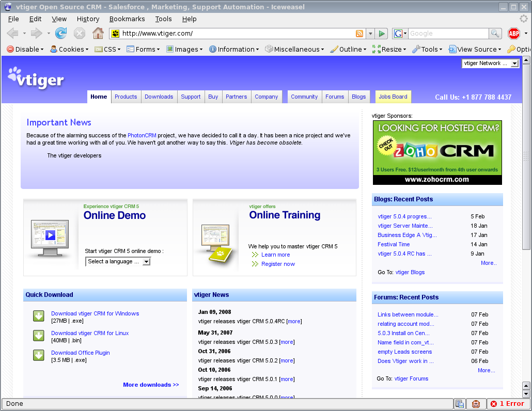Click the Zoho CRM sponsor banner

pos(437,153)
